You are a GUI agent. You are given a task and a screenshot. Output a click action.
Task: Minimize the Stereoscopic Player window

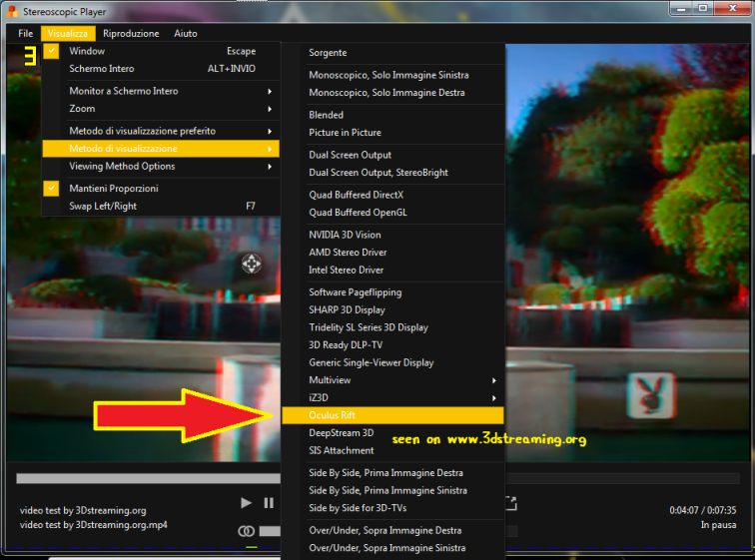[x=681, y=8]
